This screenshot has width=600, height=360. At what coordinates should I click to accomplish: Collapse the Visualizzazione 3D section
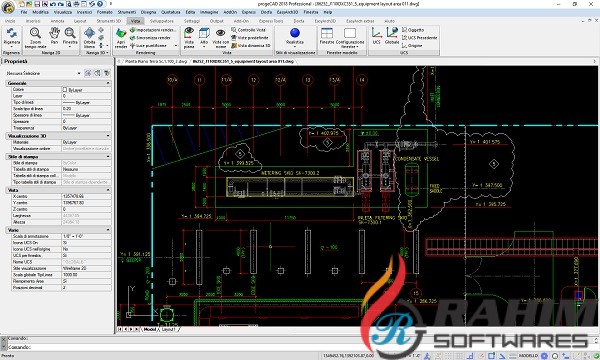tap(108, 136)
